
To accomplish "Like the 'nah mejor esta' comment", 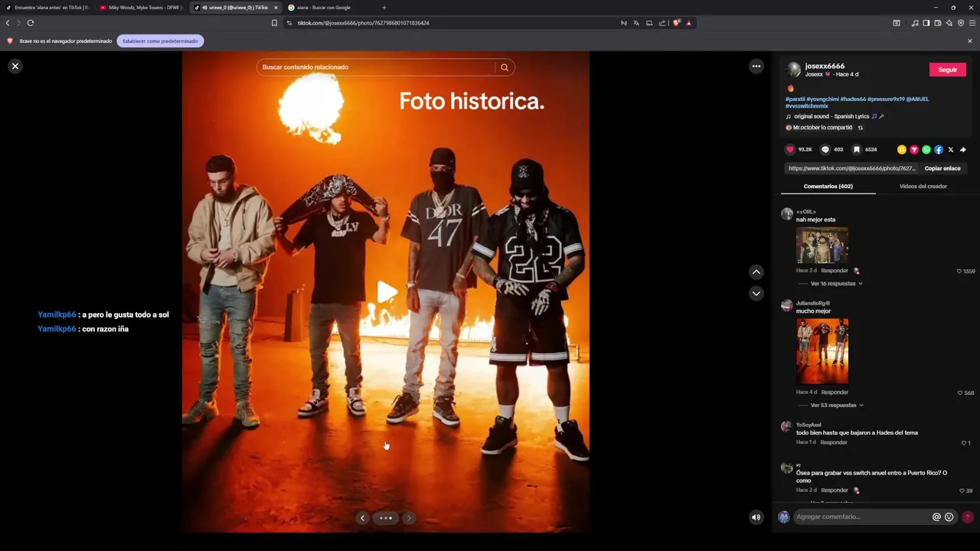I will point(959,272).
